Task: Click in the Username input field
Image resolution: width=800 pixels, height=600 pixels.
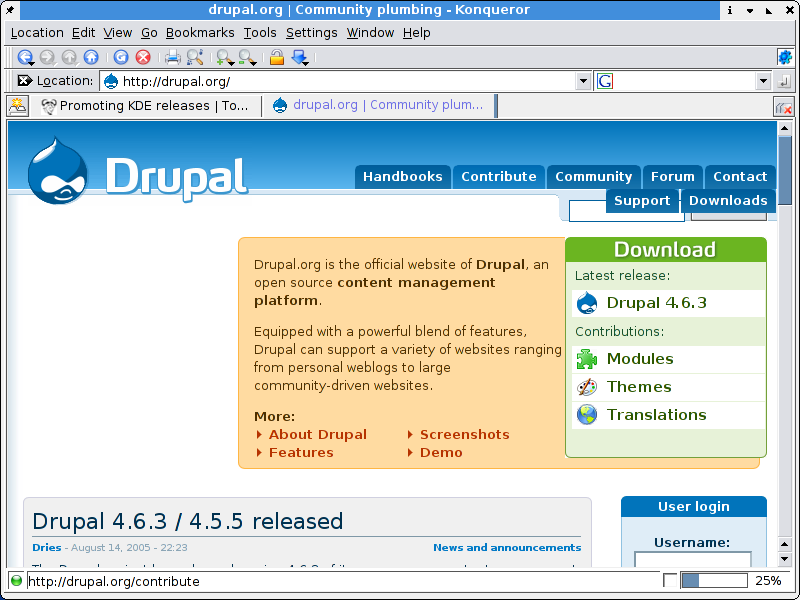Action: pyautogui.click(x=692, y=559)
